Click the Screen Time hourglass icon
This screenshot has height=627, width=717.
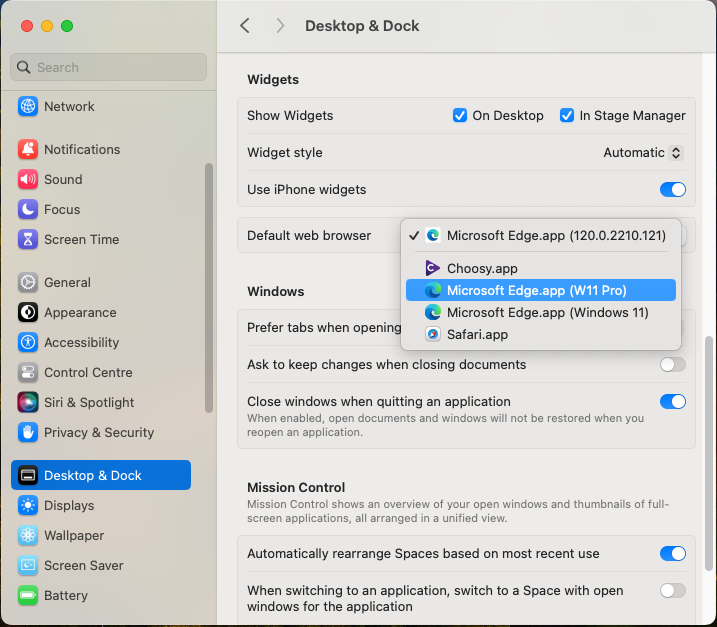[x=28, y=240]
